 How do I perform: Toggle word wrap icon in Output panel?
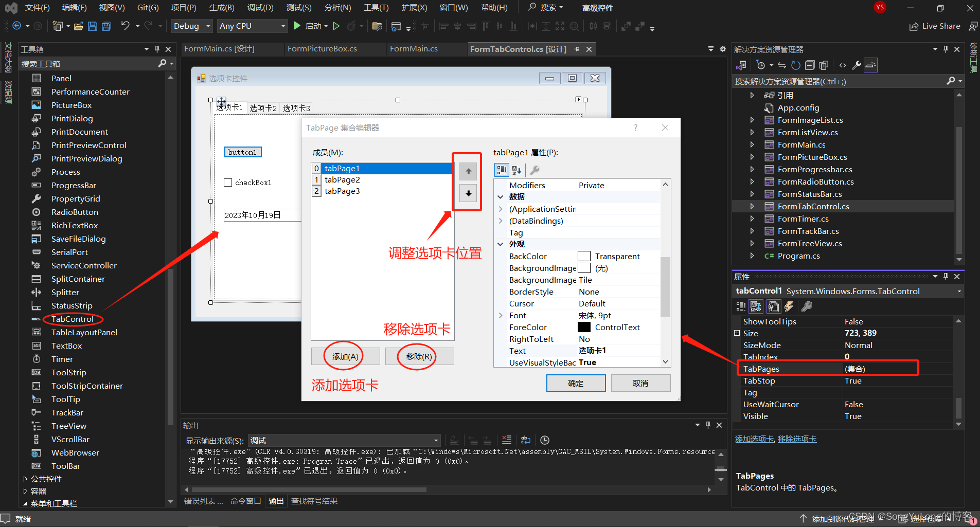[x=525, y=440]
